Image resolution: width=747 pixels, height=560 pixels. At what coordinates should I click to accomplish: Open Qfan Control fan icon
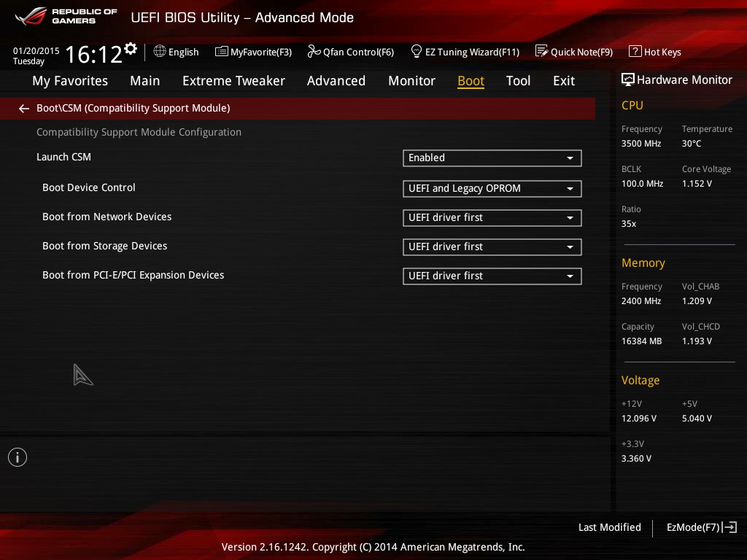(314, 52)
